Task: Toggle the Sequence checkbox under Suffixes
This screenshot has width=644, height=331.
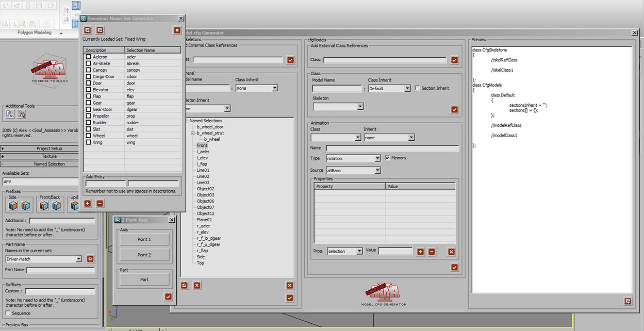Action: coord(8,313)
